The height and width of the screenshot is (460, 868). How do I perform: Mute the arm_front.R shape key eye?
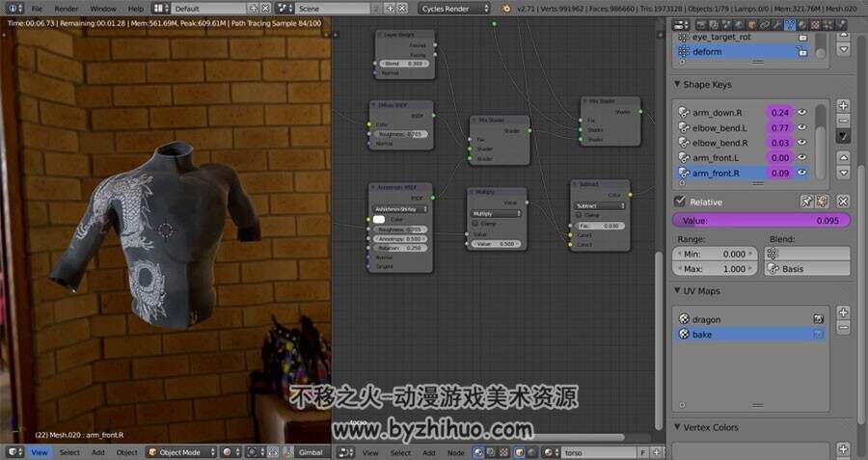point(802,173)
